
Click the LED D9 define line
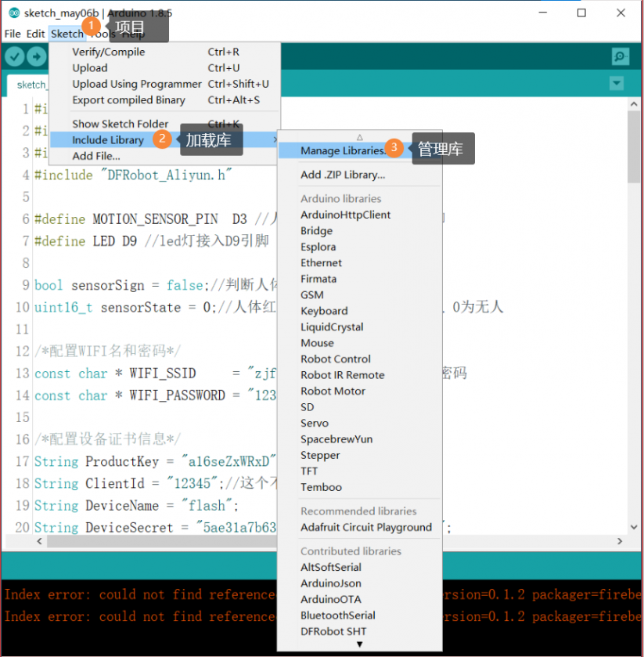152,241
